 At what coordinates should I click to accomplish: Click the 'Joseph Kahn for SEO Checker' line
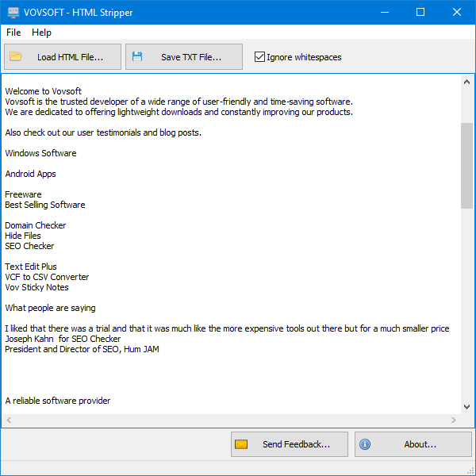[x=63, y=339]
